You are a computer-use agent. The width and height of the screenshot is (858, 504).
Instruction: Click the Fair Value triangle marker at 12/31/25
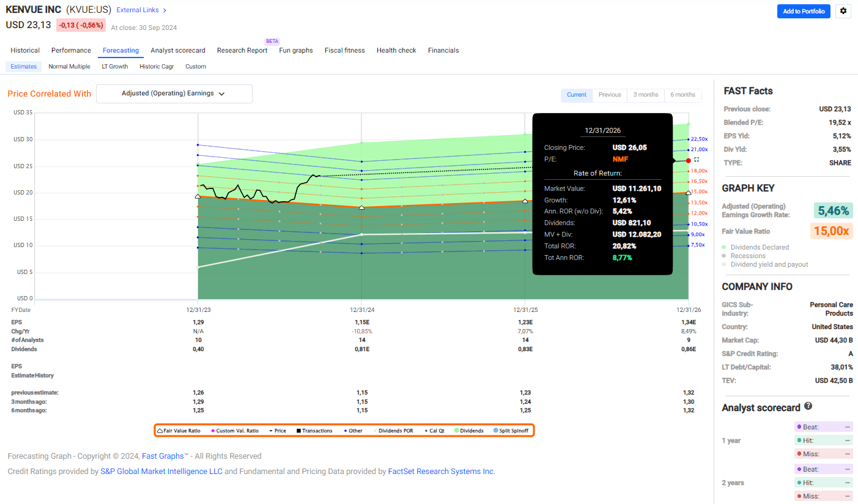point(525,200)
